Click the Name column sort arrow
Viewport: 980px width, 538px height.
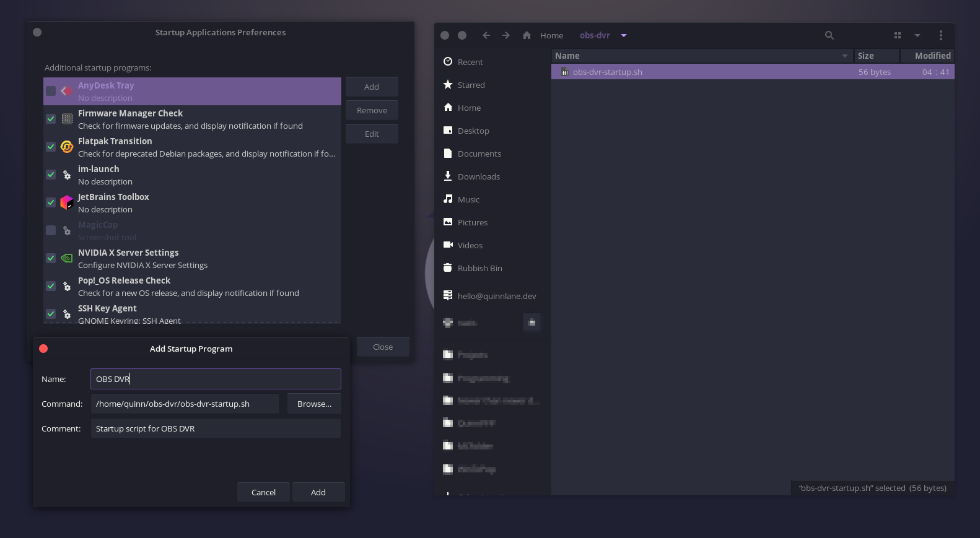coord(844,56)
